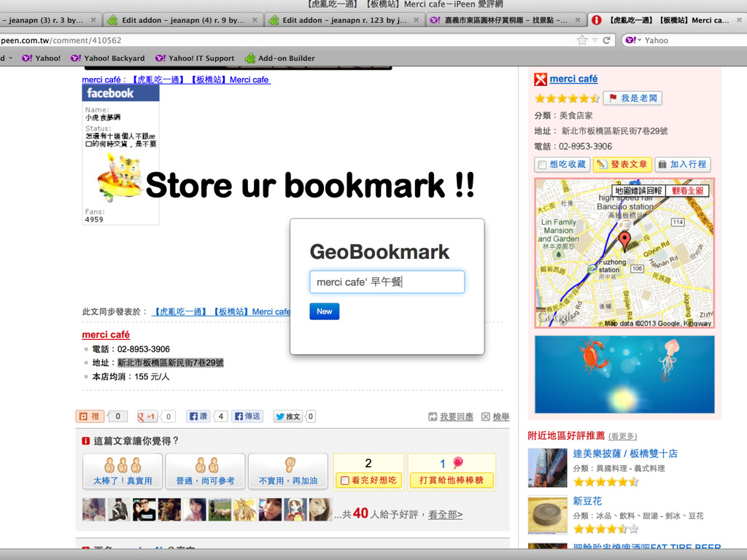Click 看全部> link for all ratings

pyautogui.click(x=445, y=515)
